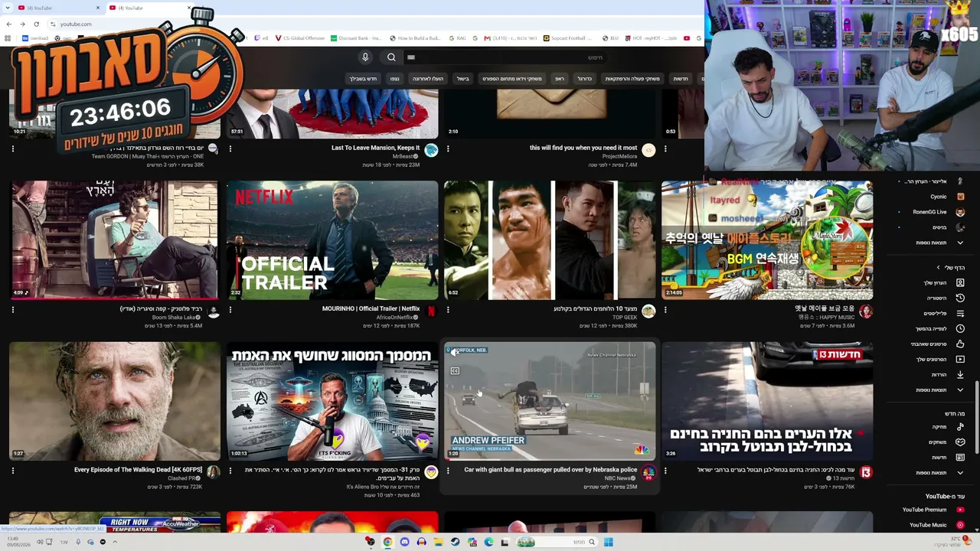
Task: Open options menu for the MapleStory BGM video
Action: (x=665, y=310)
